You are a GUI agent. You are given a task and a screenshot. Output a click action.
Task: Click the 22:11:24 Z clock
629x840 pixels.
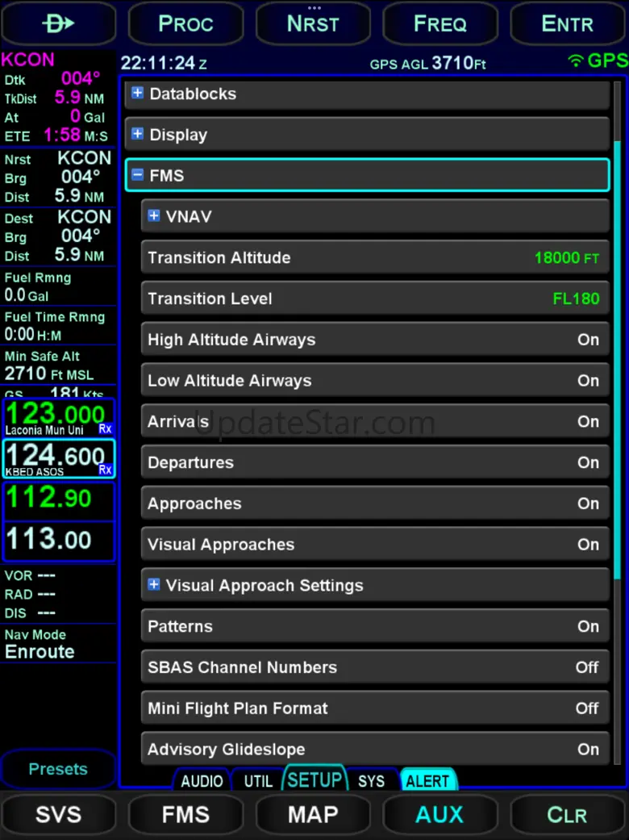click(164, 63)
